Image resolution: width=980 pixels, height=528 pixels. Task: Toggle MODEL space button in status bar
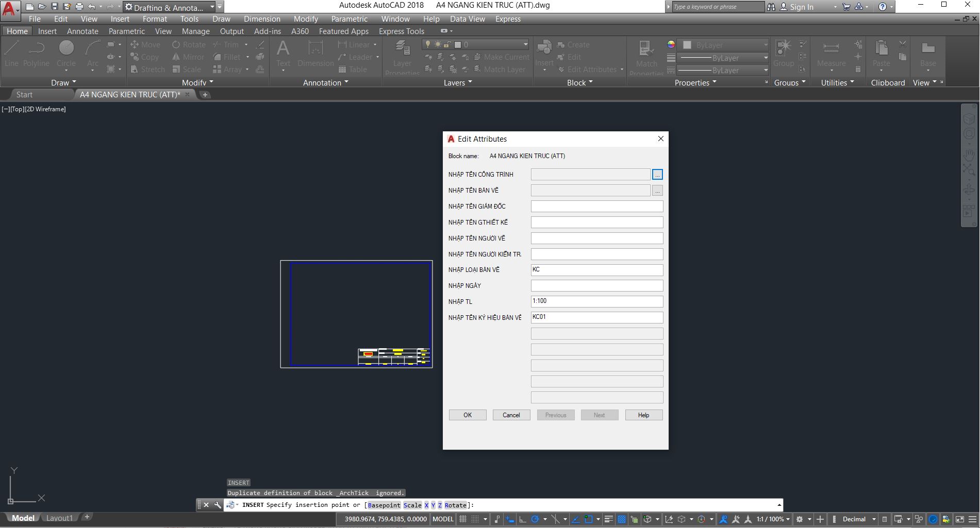pyautogui.click(x=443, y=519)
